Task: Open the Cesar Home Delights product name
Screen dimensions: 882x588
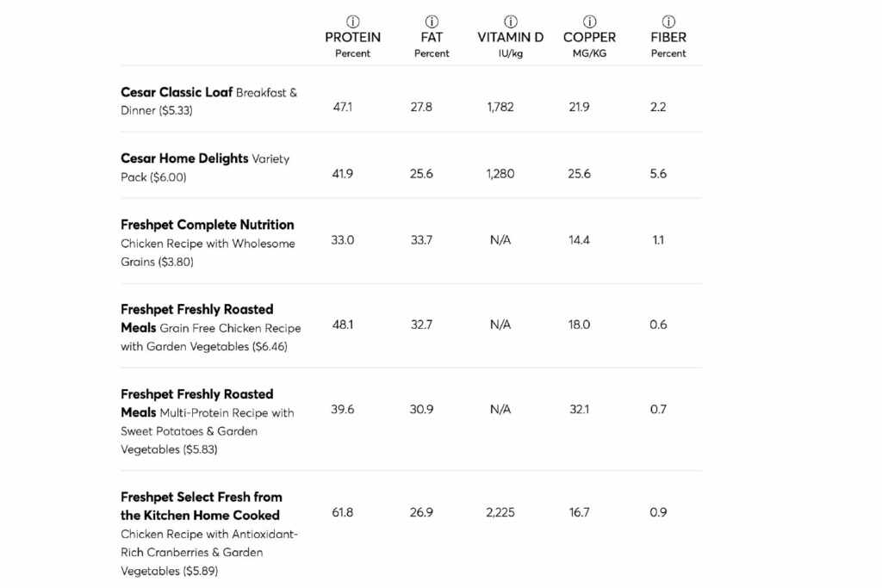Action: tap(184, 158)
